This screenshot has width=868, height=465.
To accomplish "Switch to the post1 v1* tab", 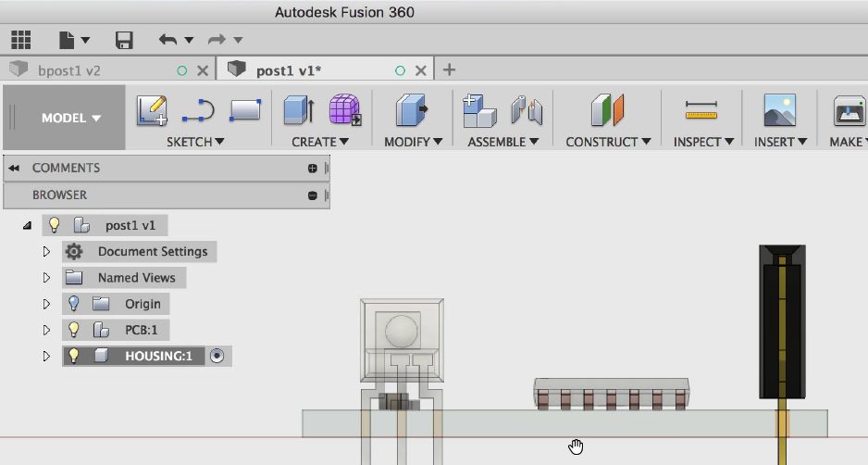I will 289,70.
